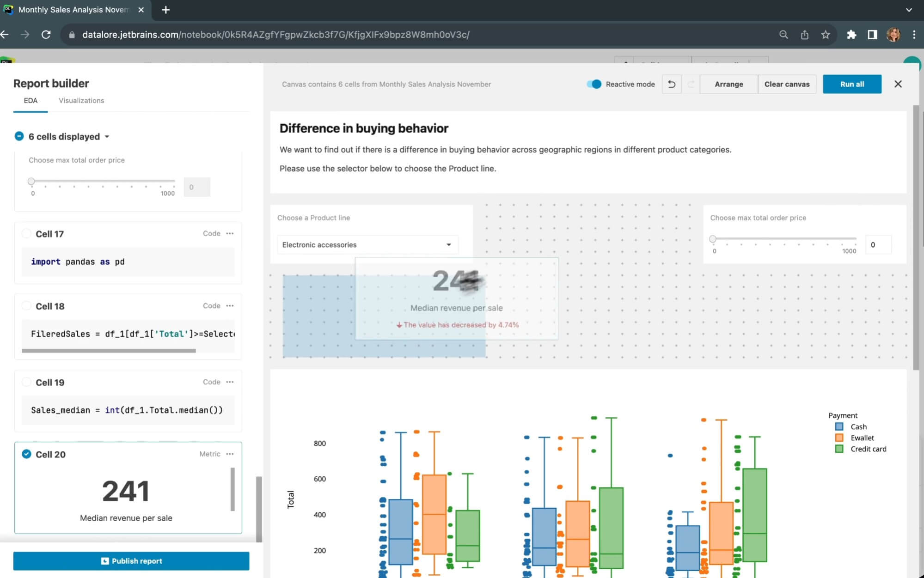Click the max total order price slider on canvas
Screen dimensions: 924x578
pos(784,239)
